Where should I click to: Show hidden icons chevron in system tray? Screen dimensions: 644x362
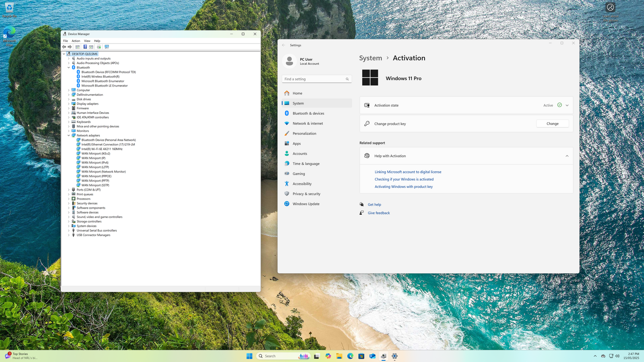[x=595, y=356]
